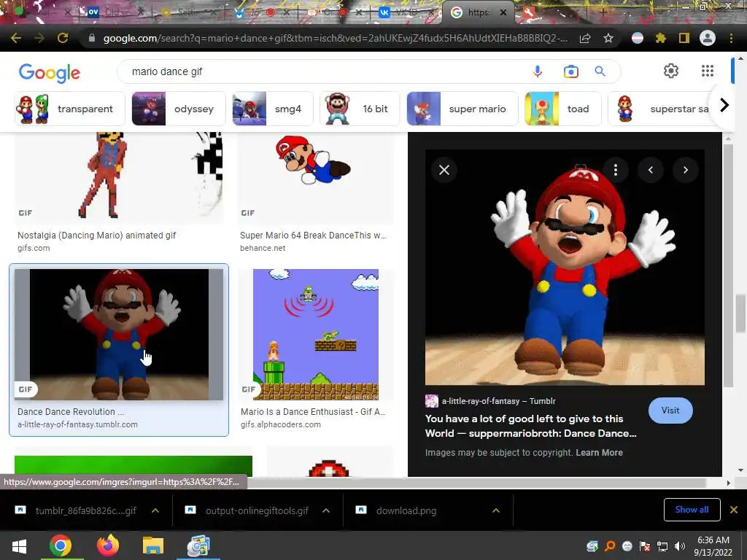This screenshot has height=560, width=747.
Task: Click the network tray icon
Action: coord(662,546)
